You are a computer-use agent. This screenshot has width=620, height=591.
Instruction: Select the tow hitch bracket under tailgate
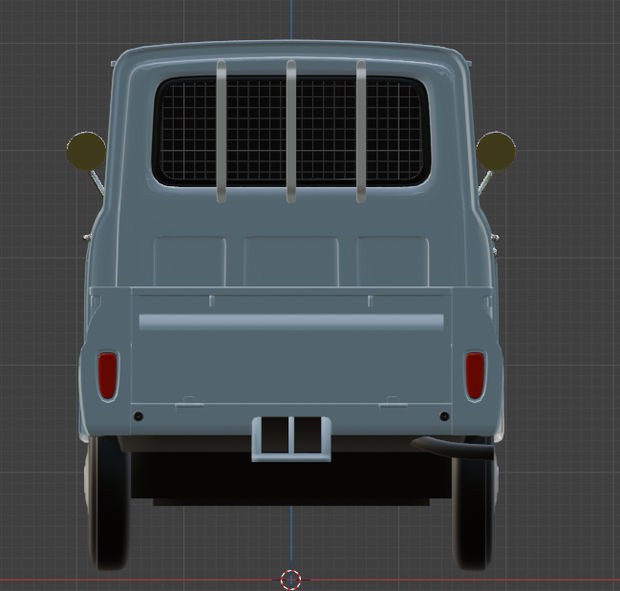292,438
